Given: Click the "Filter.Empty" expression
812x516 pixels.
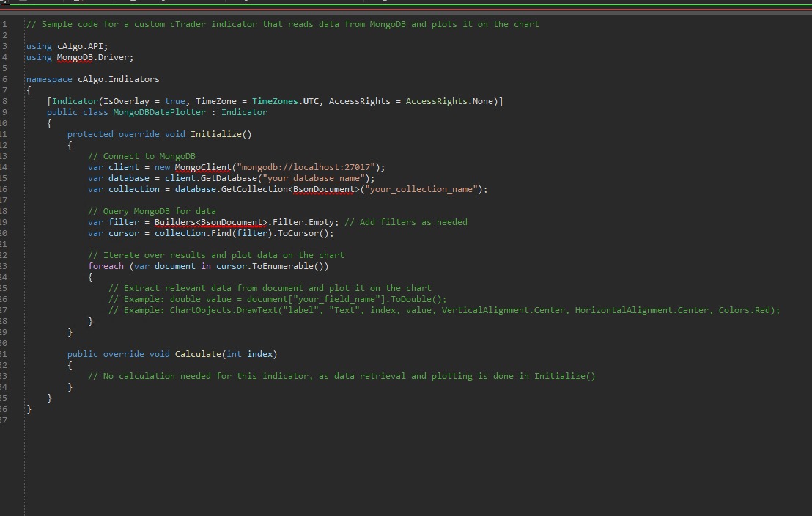Looking at the screenshot, I should (x=306, y=222).
